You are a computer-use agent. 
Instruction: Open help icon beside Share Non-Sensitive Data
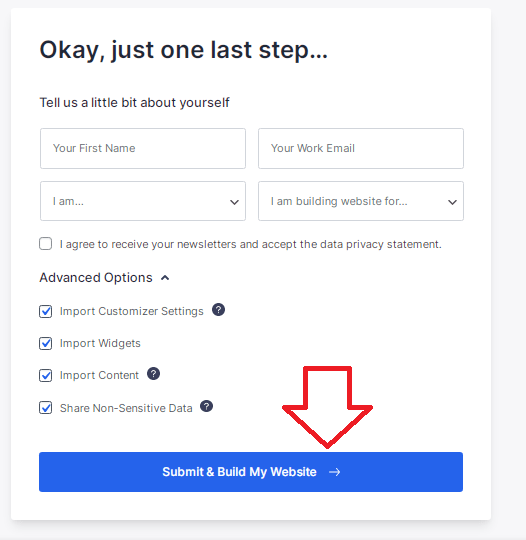click(x=206, y=406)
